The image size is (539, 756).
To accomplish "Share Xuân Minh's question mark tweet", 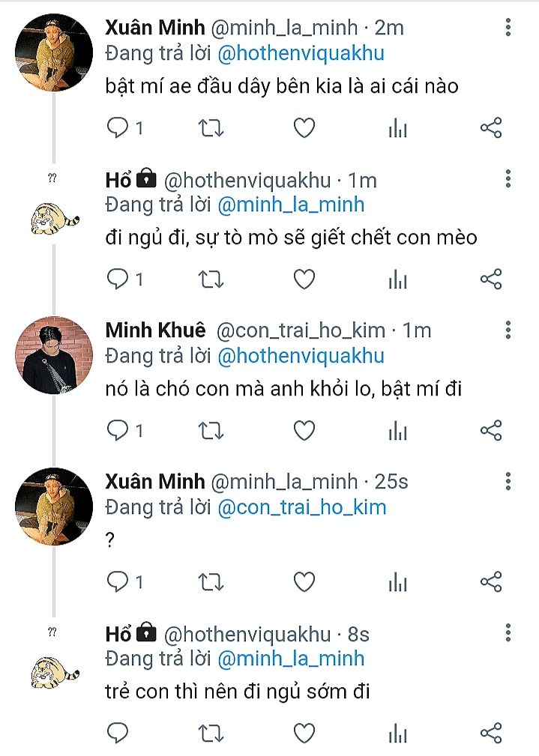I will [x=491, y=581].
